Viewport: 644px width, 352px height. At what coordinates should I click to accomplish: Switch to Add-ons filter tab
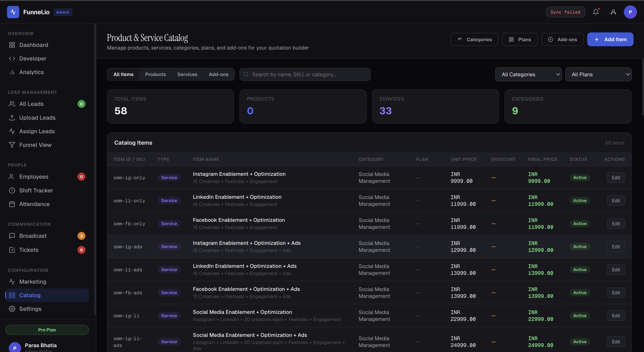pyautogui.click(x=219, y=74)
